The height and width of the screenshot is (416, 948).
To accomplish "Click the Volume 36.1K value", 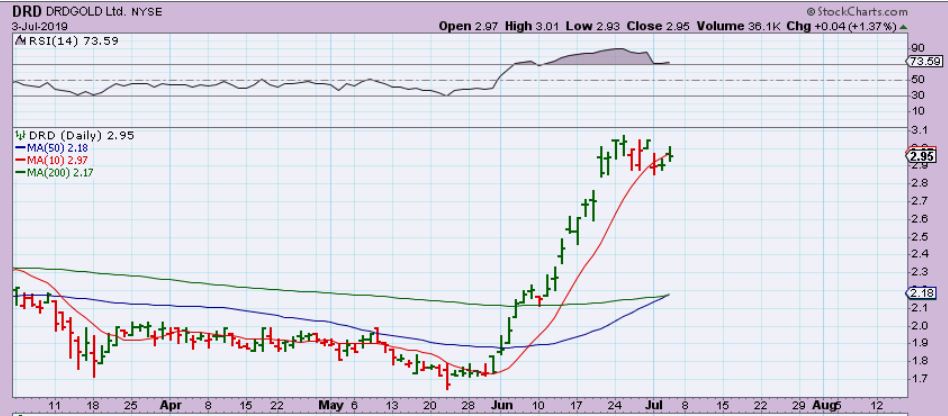I will pos(741,27).
